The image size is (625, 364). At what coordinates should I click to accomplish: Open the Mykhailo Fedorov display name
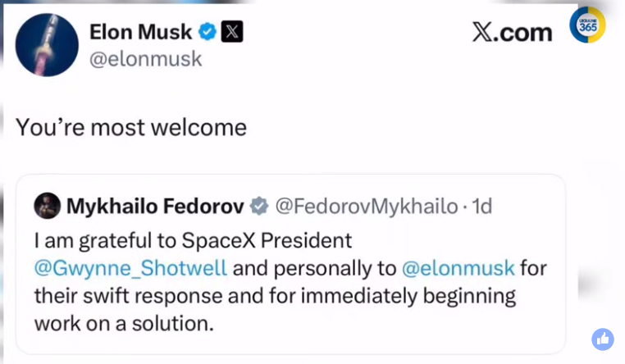[154, 207]
